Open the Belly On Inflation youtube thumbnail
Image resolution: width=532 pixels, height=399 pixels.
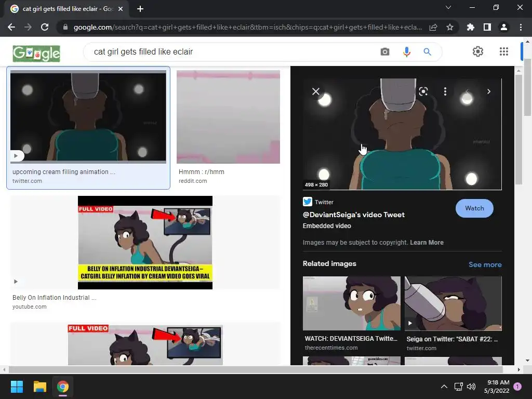[145, 243]
